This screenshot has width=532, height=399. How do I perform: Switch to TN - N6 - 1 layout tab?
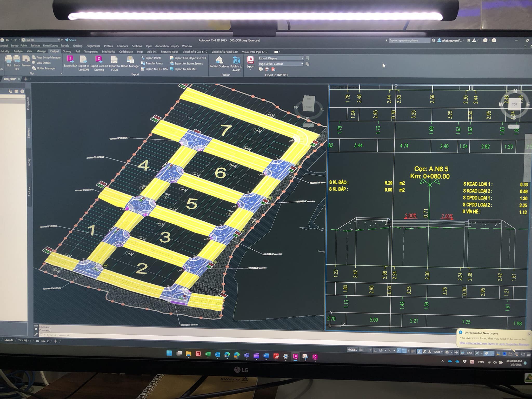pyautogui.click(x=24, y=340)
